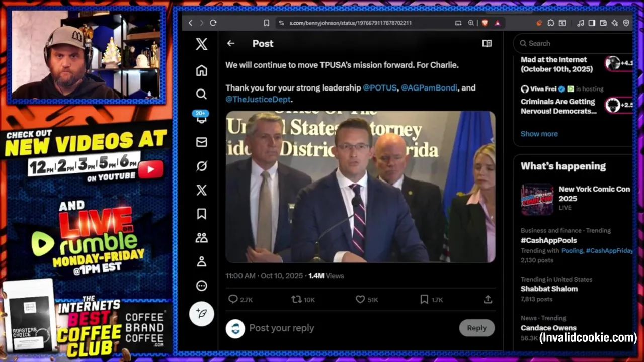The width and height of the screenshot is (644, 362).
Task: Open Grok icon in sidebar
Action: tap(202, 166)
